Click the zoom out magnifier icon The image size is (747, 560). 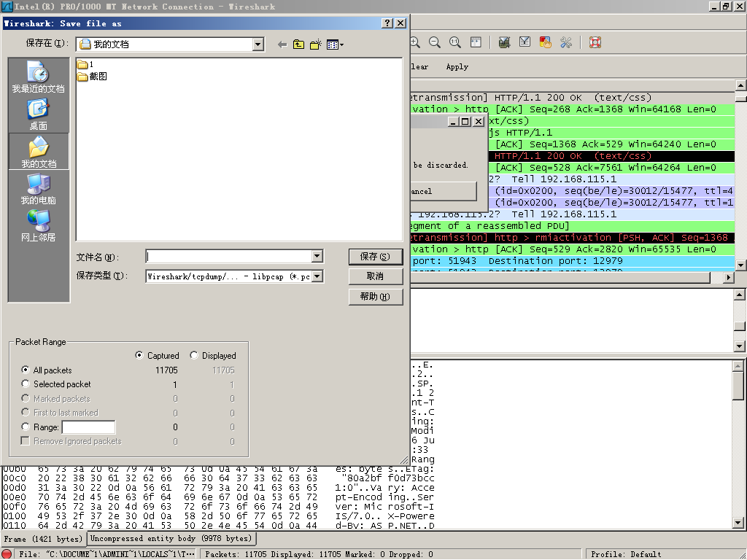435,42
